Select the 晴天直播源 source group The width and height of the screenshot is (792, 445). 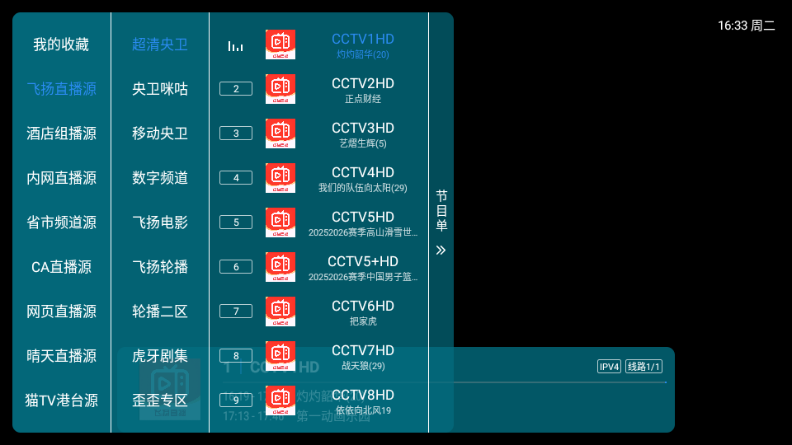(x=61, y=356)
